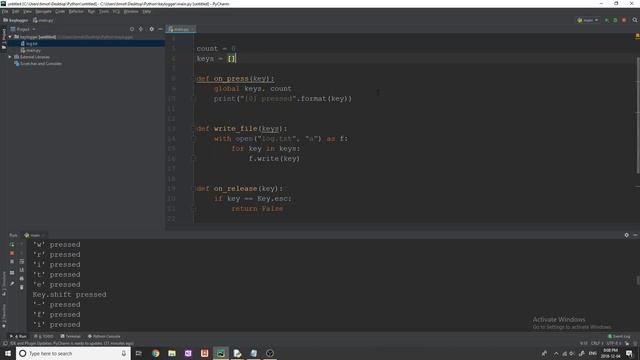Open the Python Console tab

click(x=104, y=336)
